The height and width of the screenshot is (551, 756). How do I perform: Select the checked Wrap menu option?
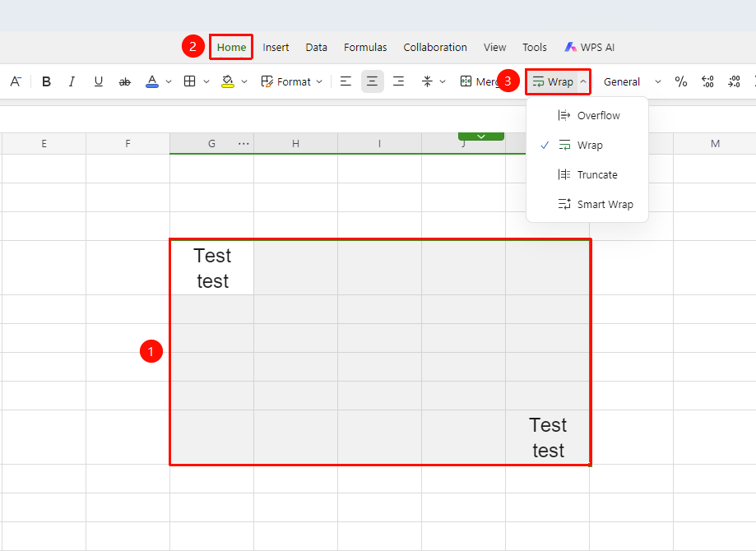(x=587, y=145)
